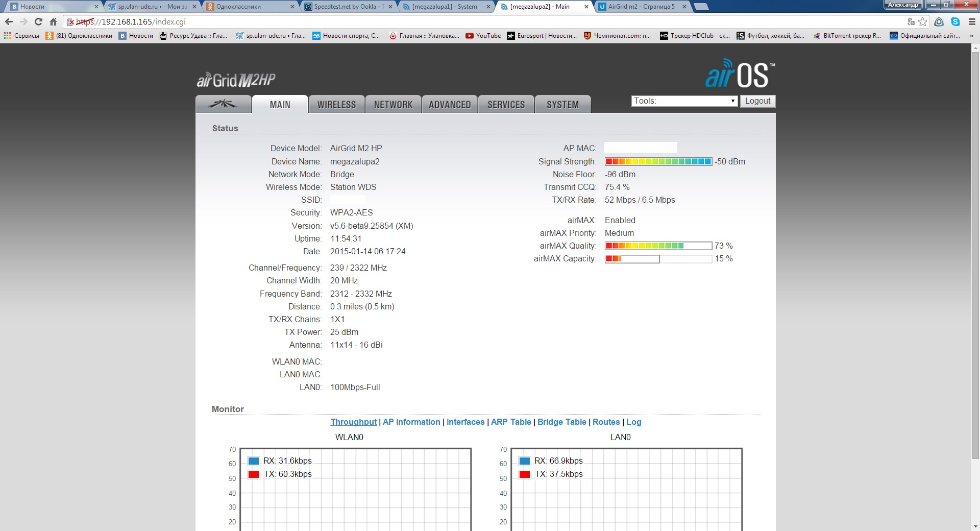980x531 pixels.
Task: Show more bookmarks with the chevron
Action: click(x=971, y=36)
